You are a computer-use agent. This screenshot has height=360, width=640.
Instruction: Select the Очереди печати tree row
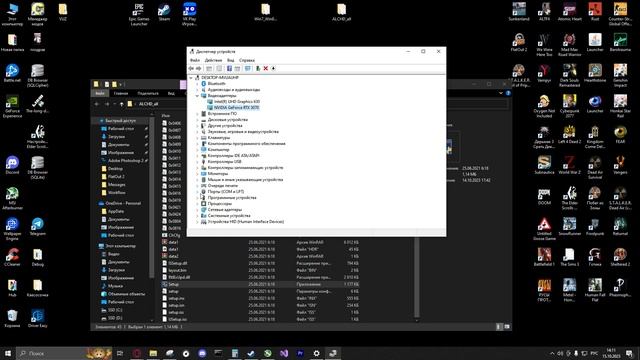point(222,186)
